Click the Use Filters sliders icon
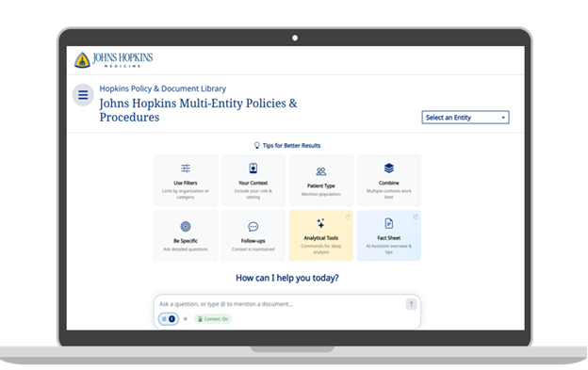Screen dimensions: 588x370 coord(186,169)
